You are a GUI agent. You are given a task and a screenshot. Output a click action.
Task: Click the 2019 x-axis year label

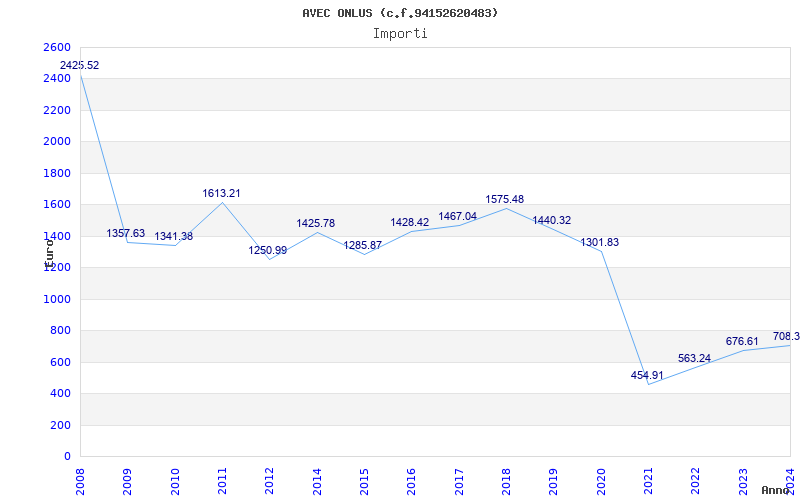tap(554, 481)
